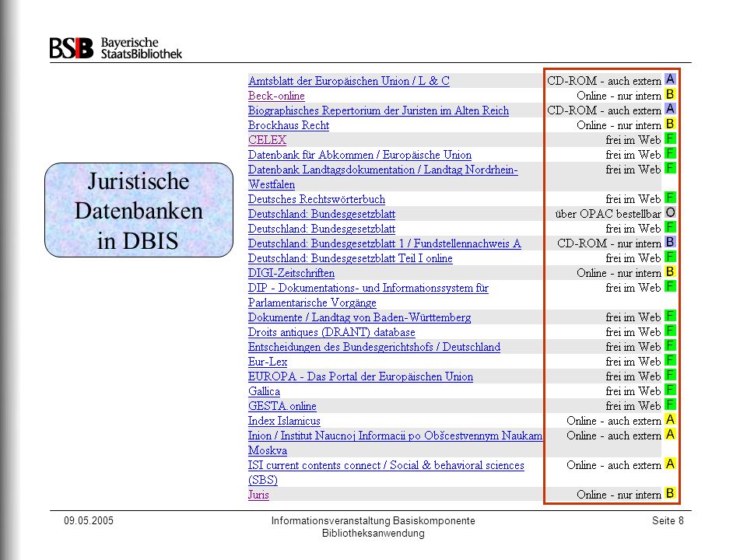
Task: Click 'frei im Web' text in CELEX row
Action: click(x=633, y=140)
